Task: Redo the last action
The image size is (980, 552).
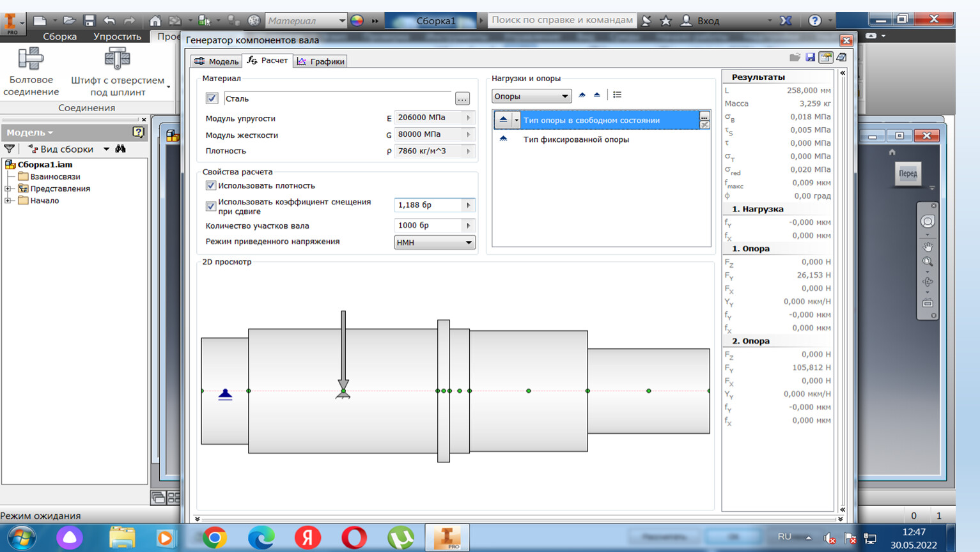Action: pos(129,20)
